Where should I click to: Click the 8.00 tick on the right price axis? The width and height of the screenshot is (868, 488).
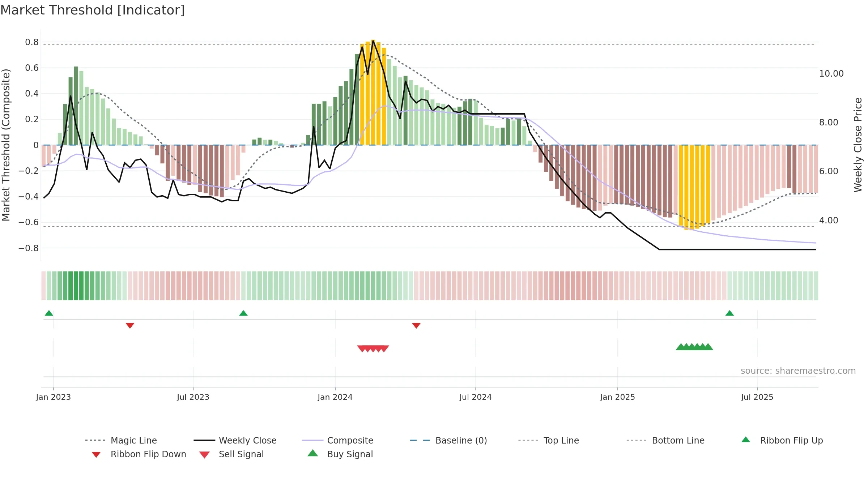click(829, 123)
